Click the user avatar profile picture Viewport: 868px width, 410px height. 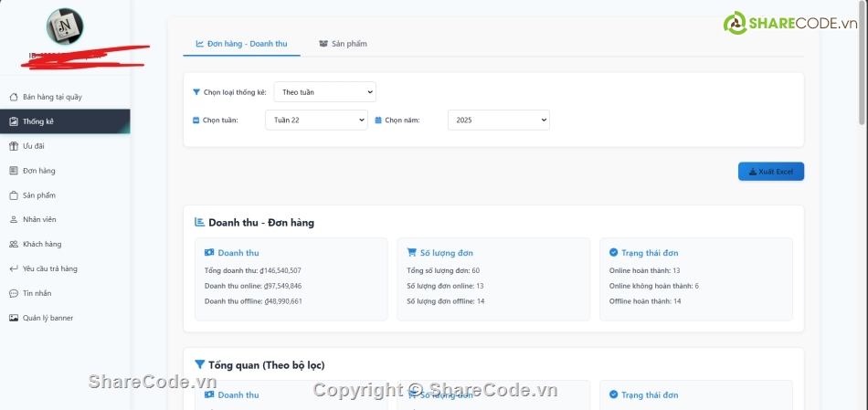click(x=65, y=26)
